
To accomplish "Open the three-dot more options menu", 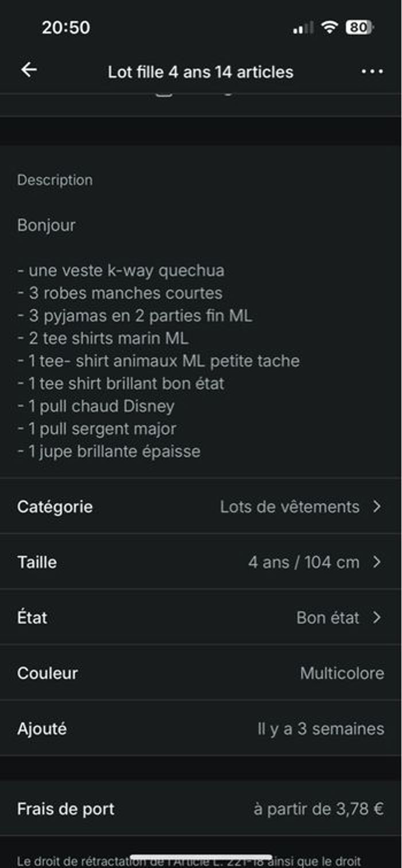I will coord(372,72).
